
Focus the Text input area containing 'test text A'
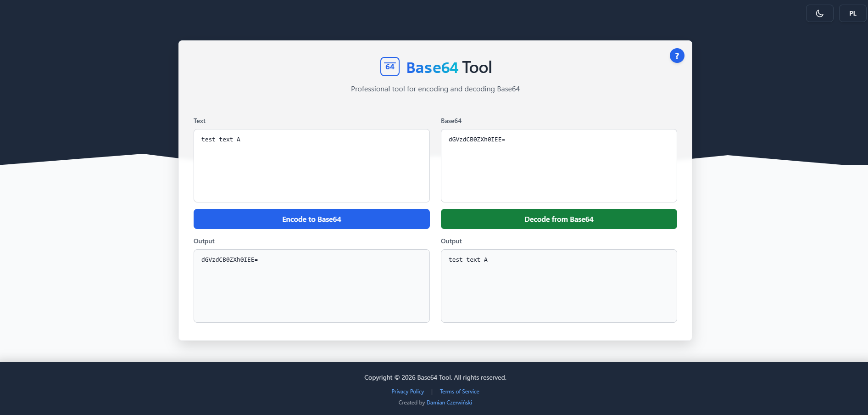312,166
